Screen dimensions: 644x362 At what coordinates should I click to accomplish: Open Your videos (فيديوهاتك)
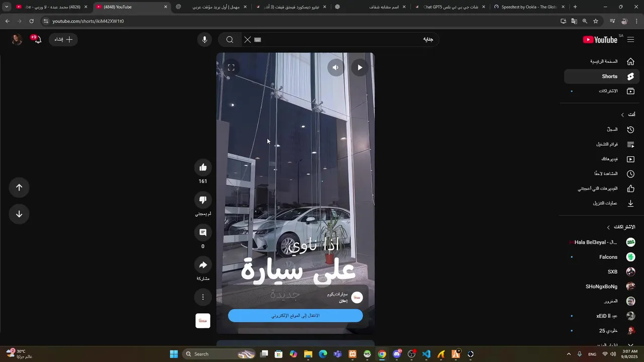(x=602, y=159)
